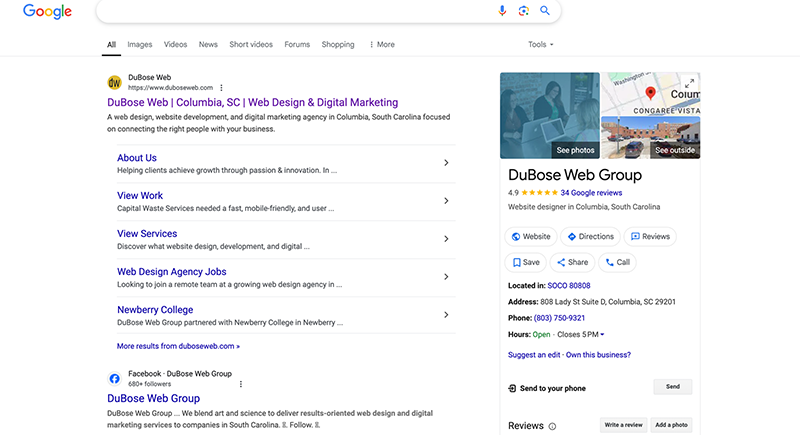Click the Google logo
This screenshot has width=800, height=435.
[x=47, y=11]
